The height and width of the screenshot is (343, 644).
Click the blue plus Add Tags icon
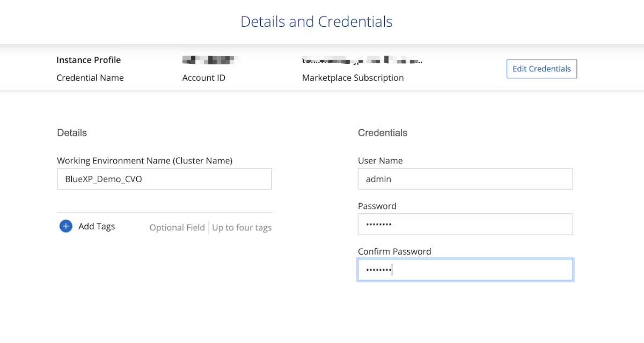[65, 226]
